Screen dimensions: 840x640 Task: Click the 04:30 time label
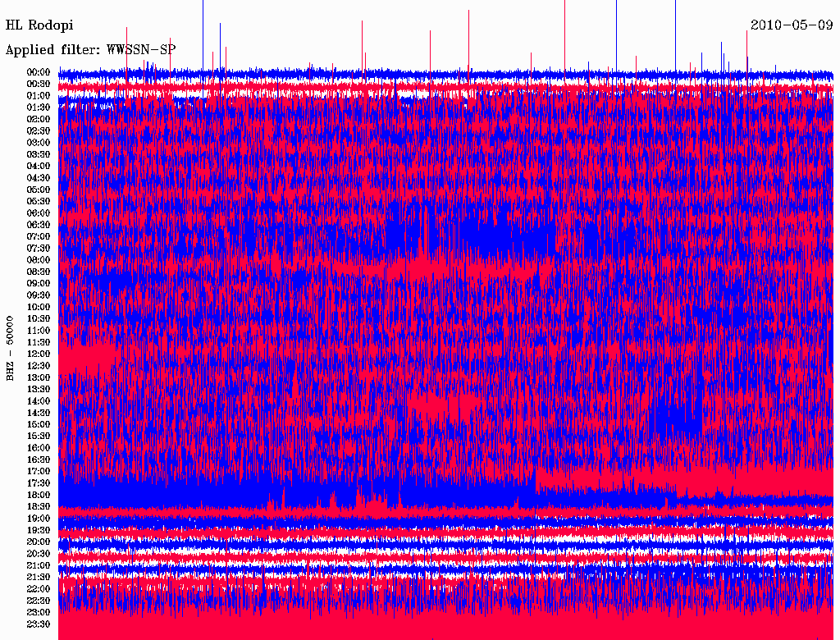pos(39,178)
